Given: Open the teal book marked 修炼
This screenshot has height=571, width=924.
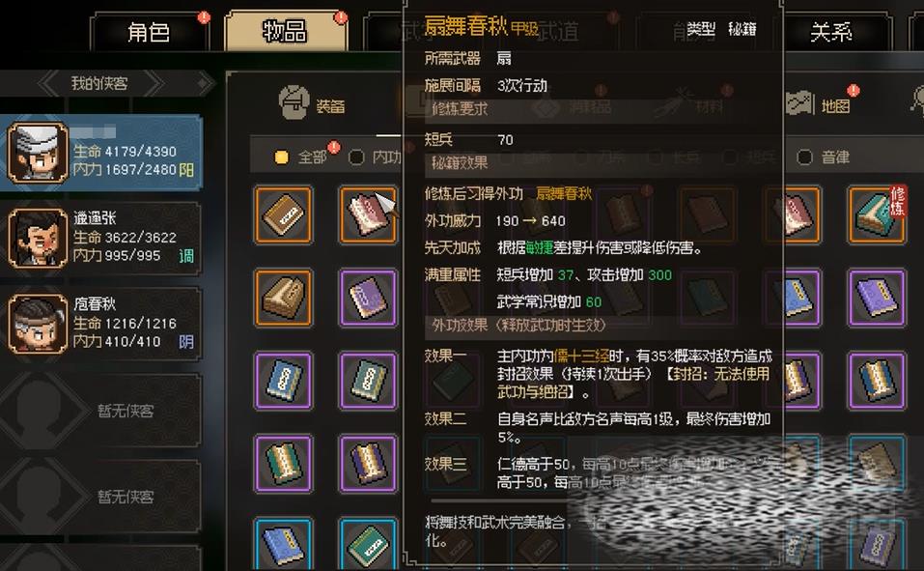Looking at the screenshot, I should tap(877, 214).
